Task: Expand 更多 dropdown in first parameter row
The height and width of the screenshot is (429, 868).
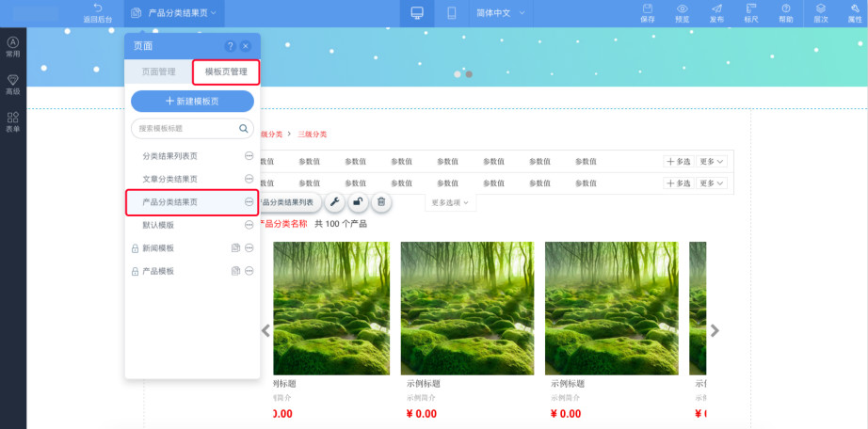Action: pyautogui.click(x=712, y=161)
